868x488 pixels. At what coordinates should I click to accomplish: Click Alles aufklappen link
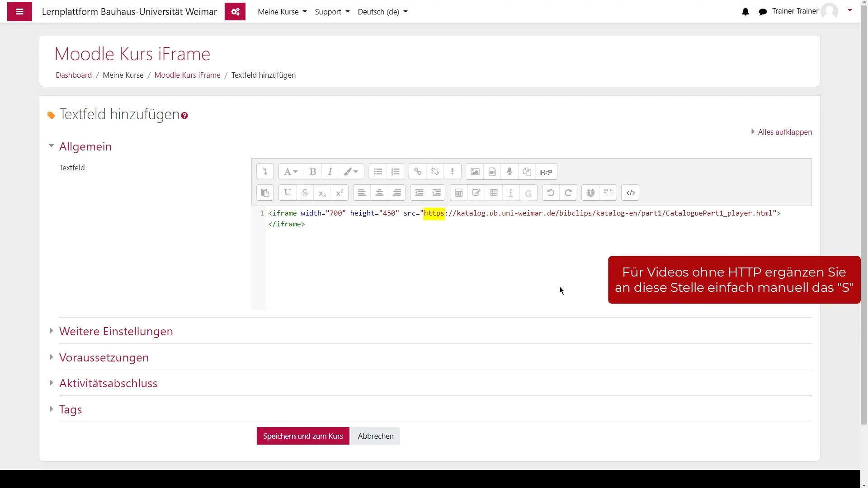coord(784,132)
